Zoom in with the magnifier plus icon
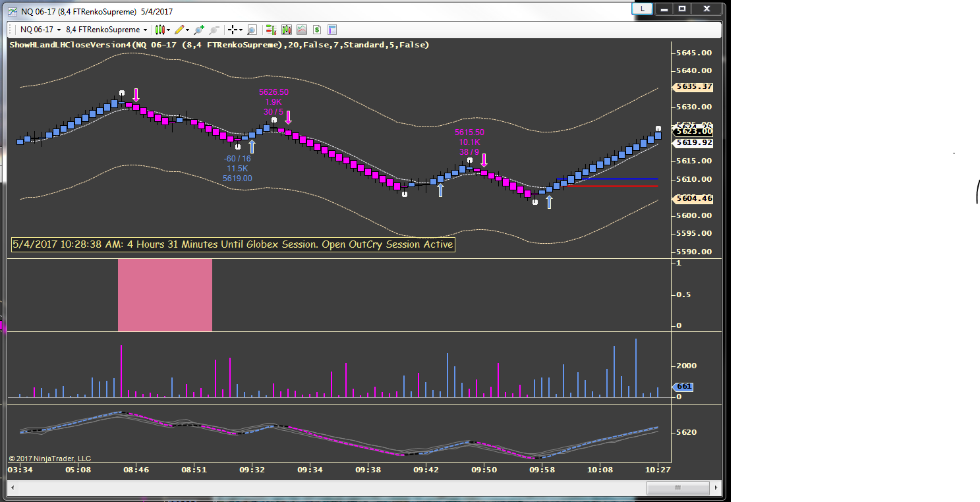The width and height of the screenshot is (980, 502). [x=199, y=30]
